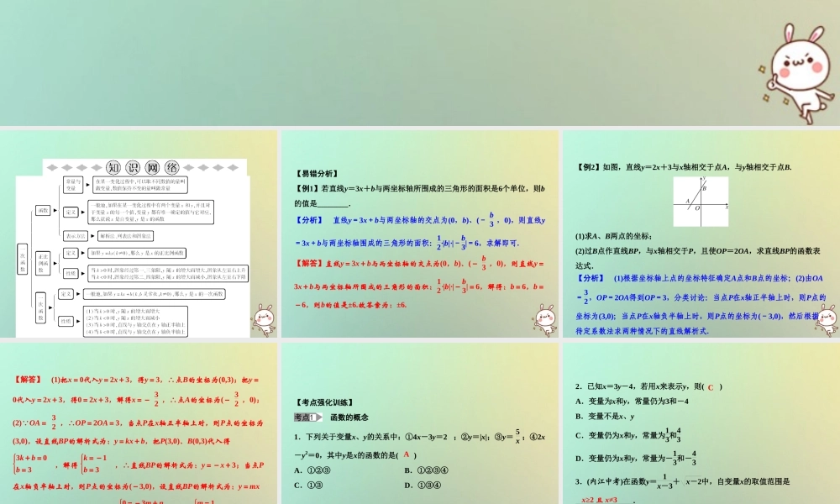The width and height of the screenshot is (840, 504).
Task: Click the 【例1】 problem statement line
Action: click(x=419, y=188)
